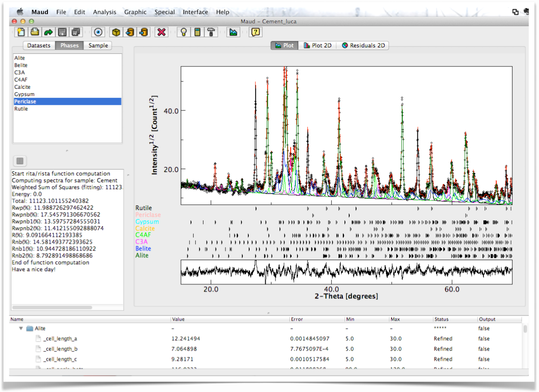Click the Name column header
This screenshot has width=539, height=392.
click(x=90, y=320)
